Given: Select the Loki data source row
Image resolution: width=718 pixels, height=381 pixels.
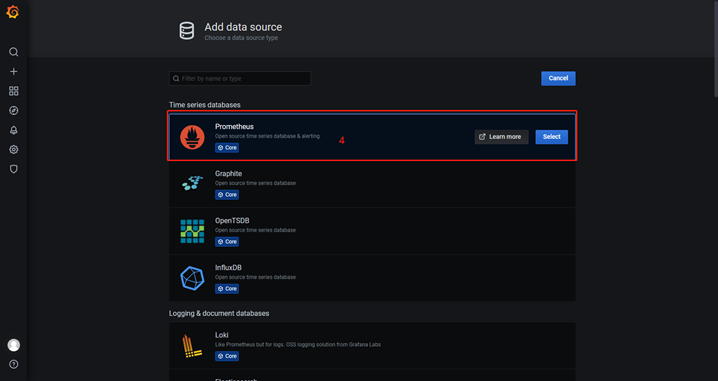Looking at the screenshot, I should [372, 346].
